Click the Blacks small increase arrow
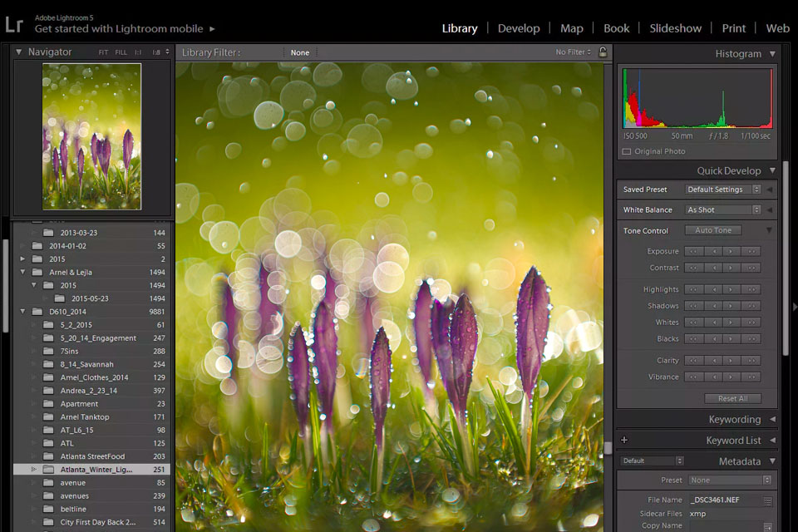798x532 pixels. (x=731, y=339)
